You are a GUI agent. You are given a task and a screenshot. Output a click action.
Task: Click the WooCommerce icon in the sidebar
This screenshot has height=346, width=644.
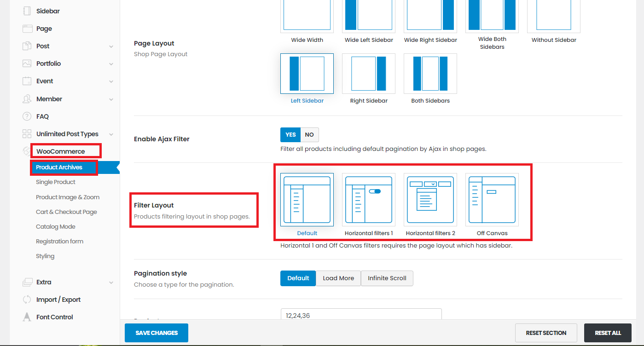27,151
